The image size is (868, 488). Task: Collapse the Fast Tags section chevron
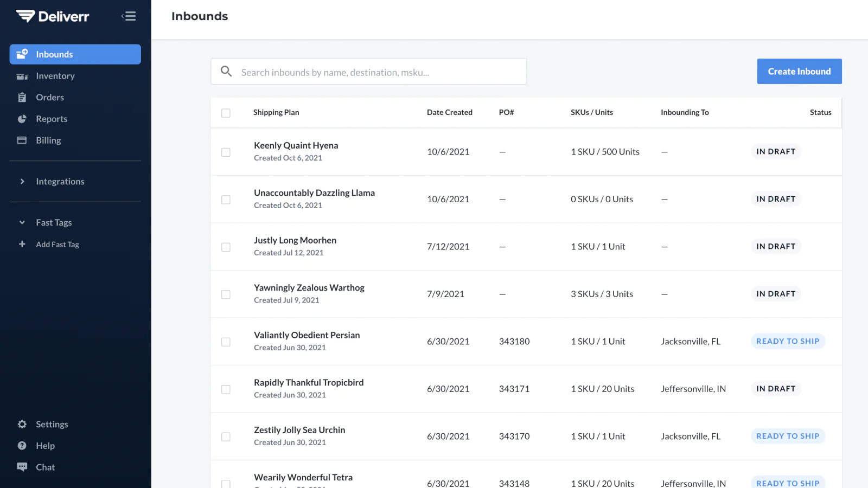pos(22,223)
